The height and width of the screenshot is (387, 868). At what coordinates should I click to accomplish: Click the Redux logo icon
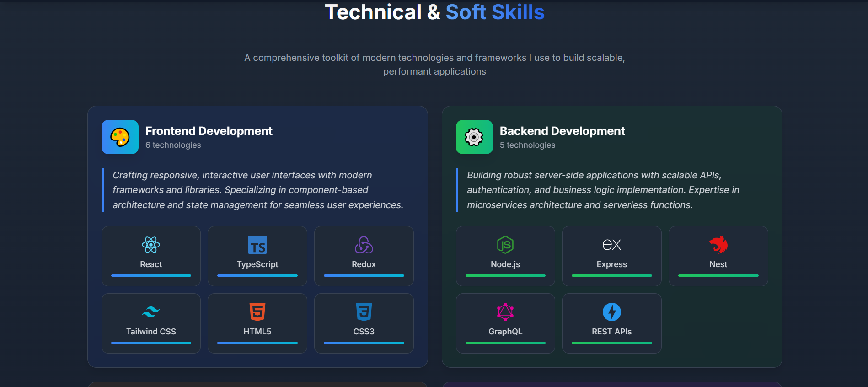tap(364, 245)
